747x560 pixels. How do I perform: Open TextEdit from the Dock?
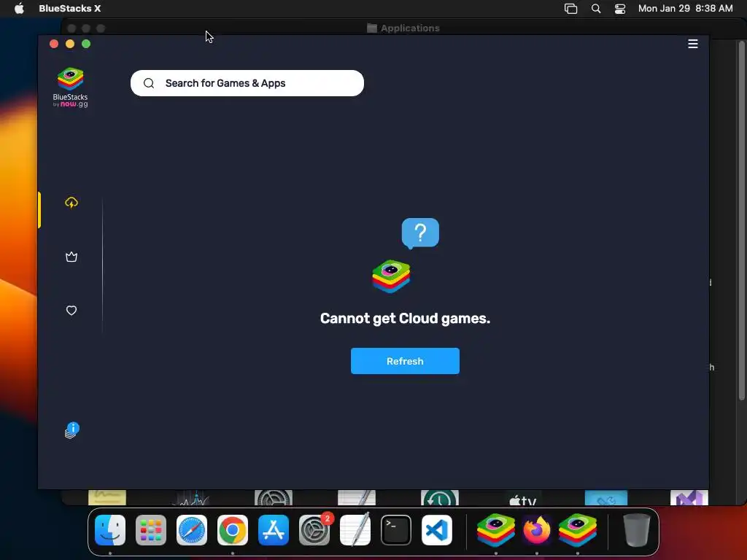click(355, 530)
